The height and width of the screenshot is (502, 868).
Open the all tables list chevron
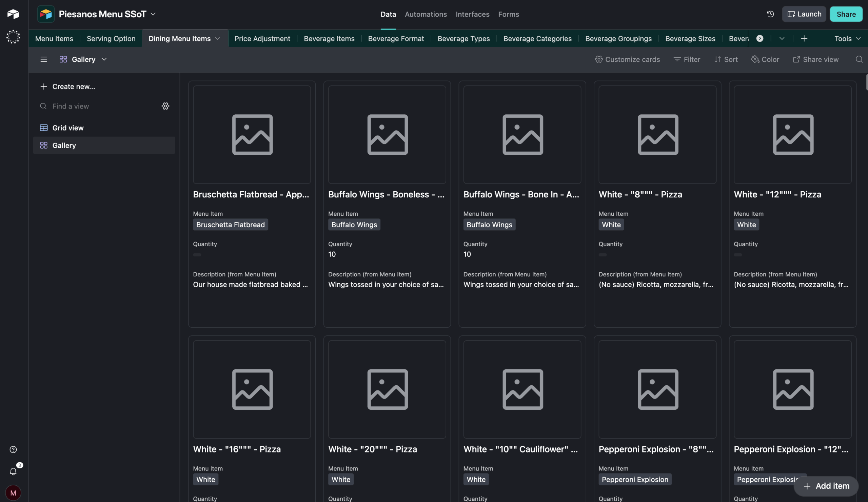click(782, 39)
